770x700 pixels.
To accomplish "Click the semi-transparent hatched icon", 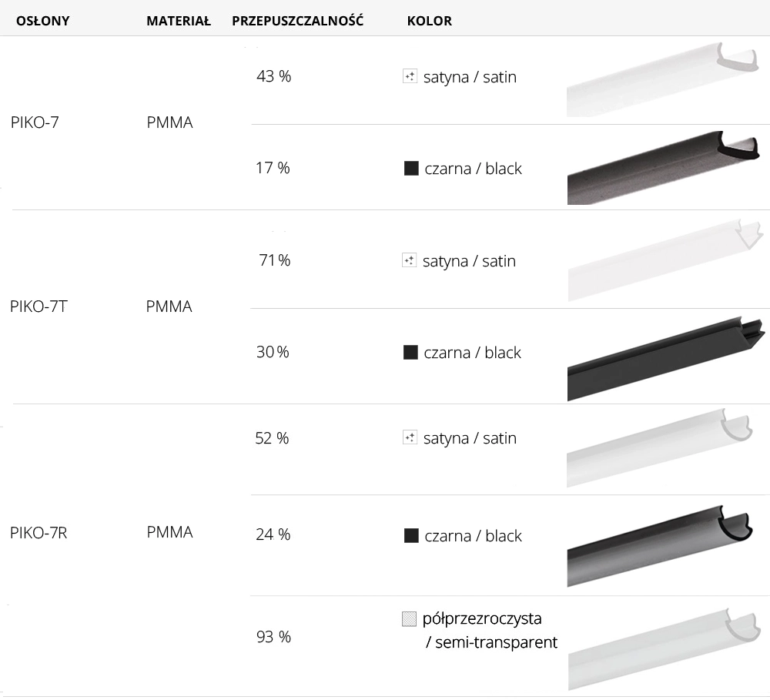I will pos(409,618).
